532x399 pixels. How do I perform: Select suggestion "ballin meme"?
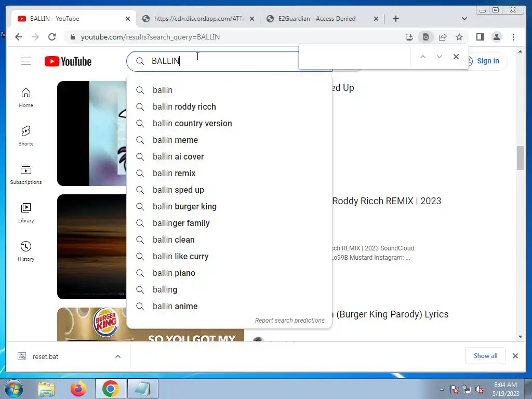[229, 140]
